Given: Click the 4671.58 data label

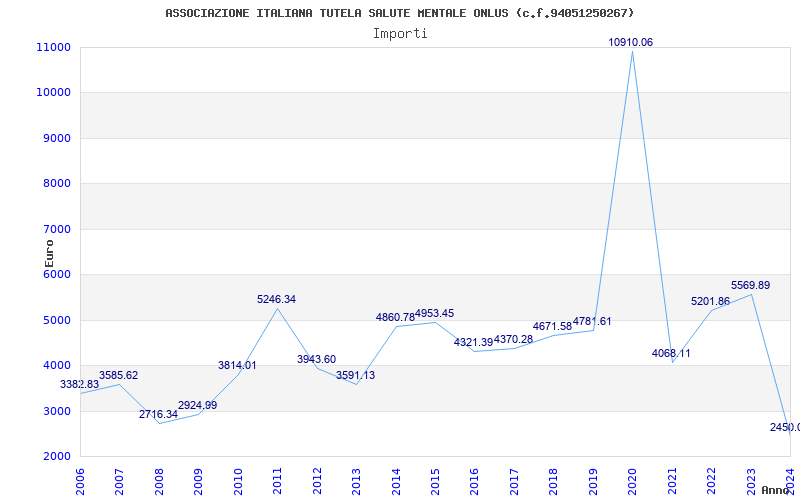Looking at the screenshot, I should 553,326.
